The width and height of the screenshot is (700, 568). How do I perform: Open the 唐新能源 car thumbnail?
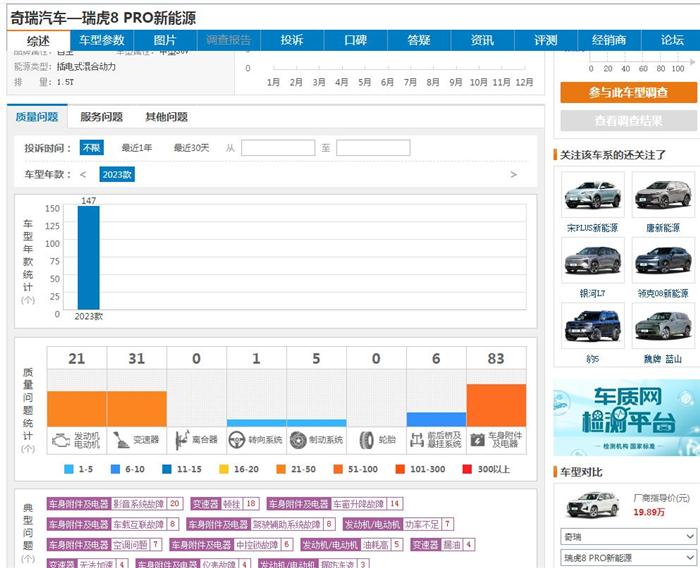pyautogui.click(x=663, y=195)
